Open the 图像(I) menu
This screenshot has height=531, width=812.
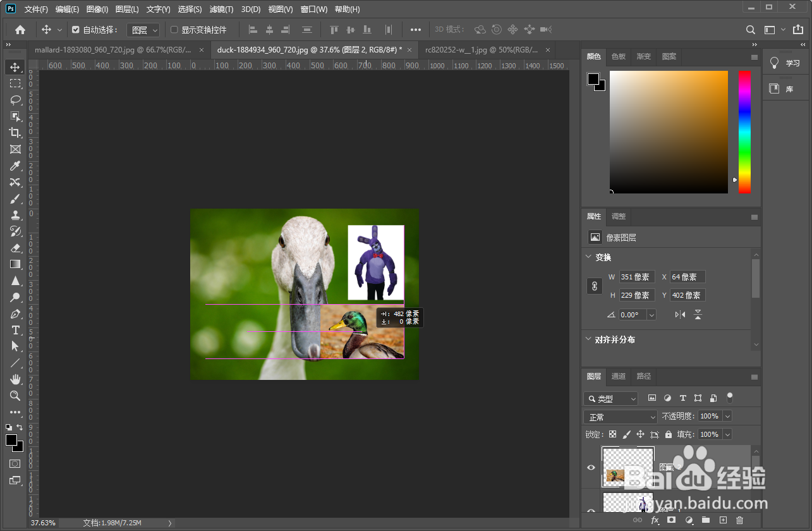tap(97, 9)
